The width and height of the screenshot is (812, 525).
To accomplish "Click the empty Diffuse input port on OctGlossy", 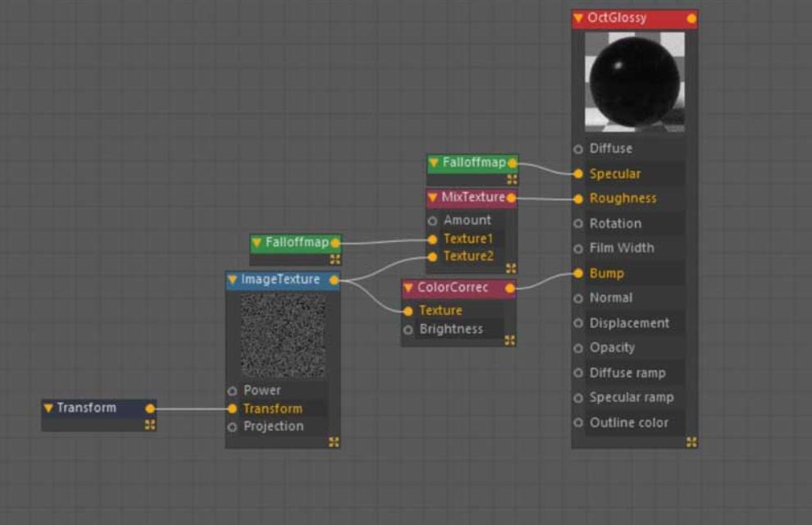I will 578,149.
